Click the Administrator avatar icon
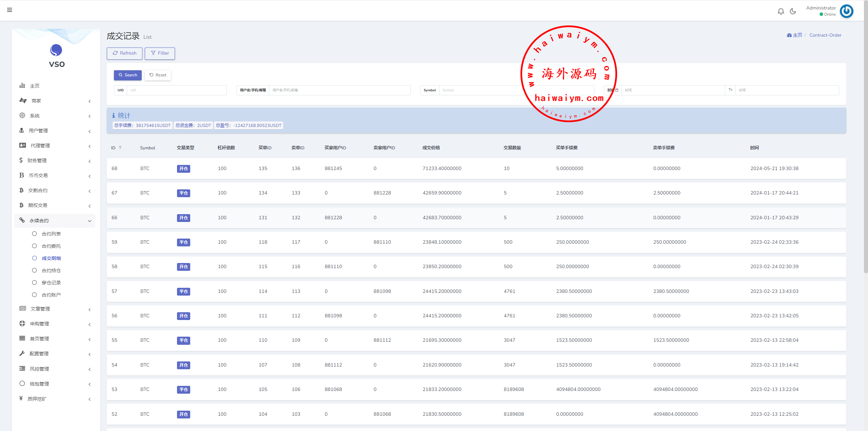This screenshot has height=431, width=868. (846, 11)
